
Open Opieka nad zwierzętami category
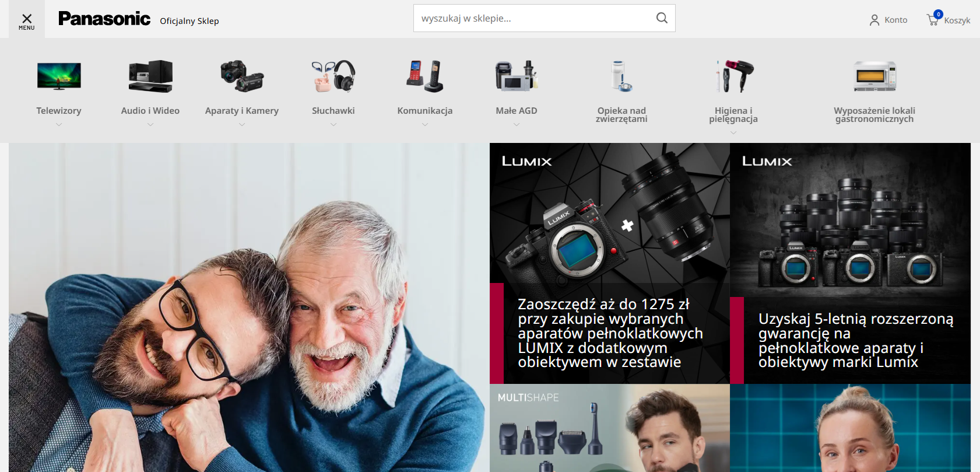point(621,115)
